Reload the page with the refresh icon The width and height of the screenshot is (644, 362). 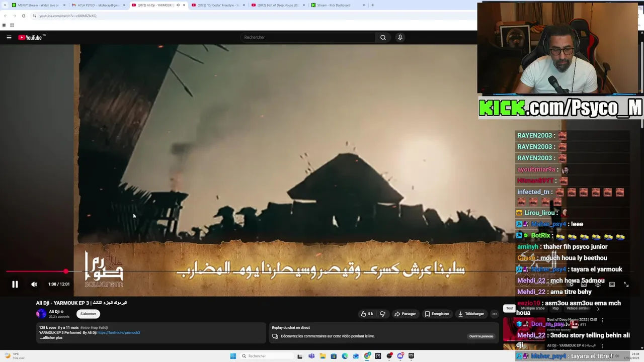pos(23,16)
